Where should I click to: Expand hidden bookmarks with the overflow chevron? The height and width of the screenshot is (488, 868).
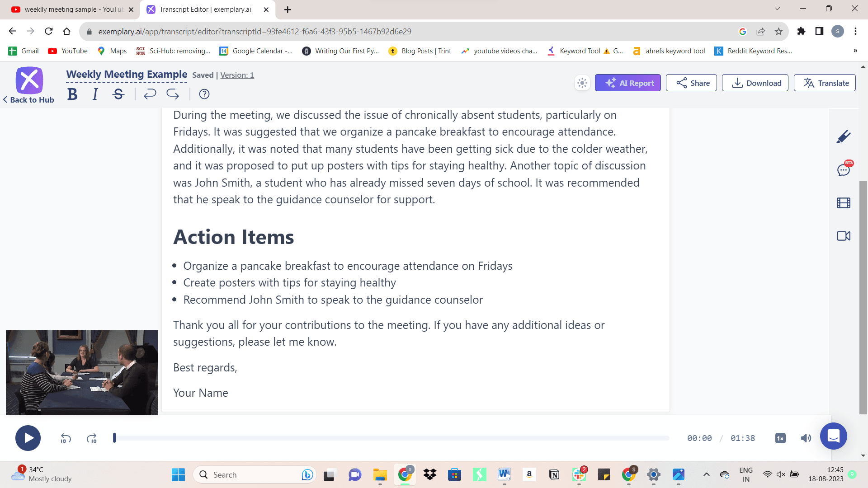855,51
